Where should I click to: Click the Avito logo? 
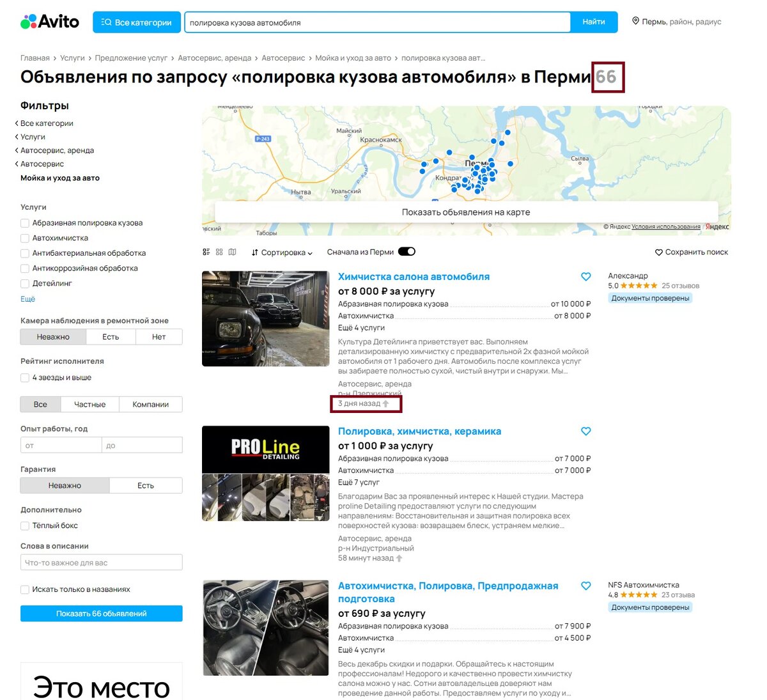coord(50,22)
